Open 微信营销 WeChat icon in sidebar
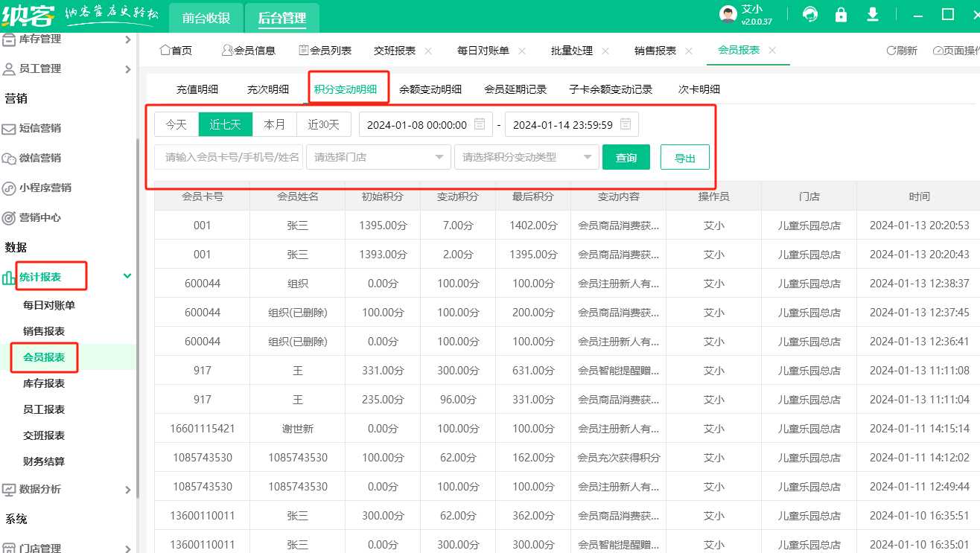The width and height of the screenshot is (980, 553). click(9, 159)
